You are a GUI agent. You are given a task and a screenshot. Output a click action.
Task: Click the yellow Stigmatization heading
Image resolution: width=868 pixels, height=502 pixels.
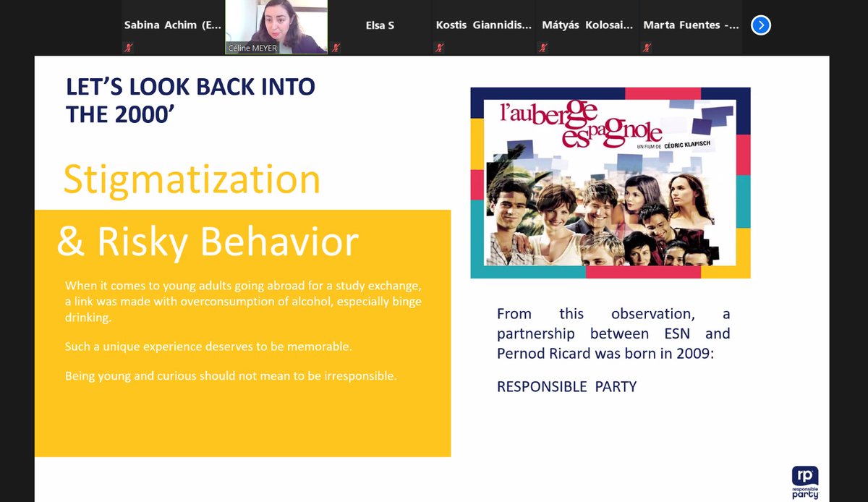pos(192,179)
